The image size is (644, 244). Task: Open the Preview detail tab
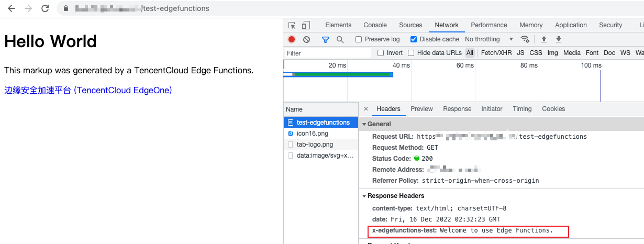(x=421, y=109)
